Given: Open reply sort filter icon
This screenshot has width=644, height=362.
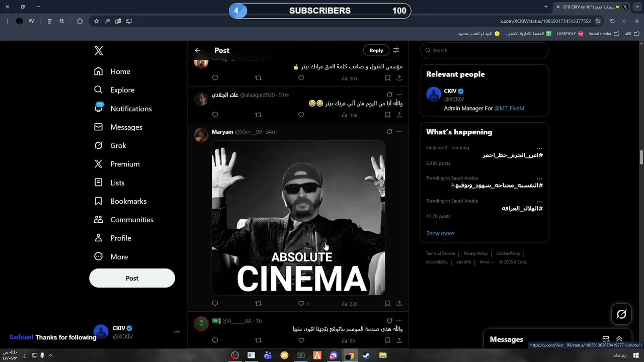Looking at the screenshot, I should tap(396, 50).
